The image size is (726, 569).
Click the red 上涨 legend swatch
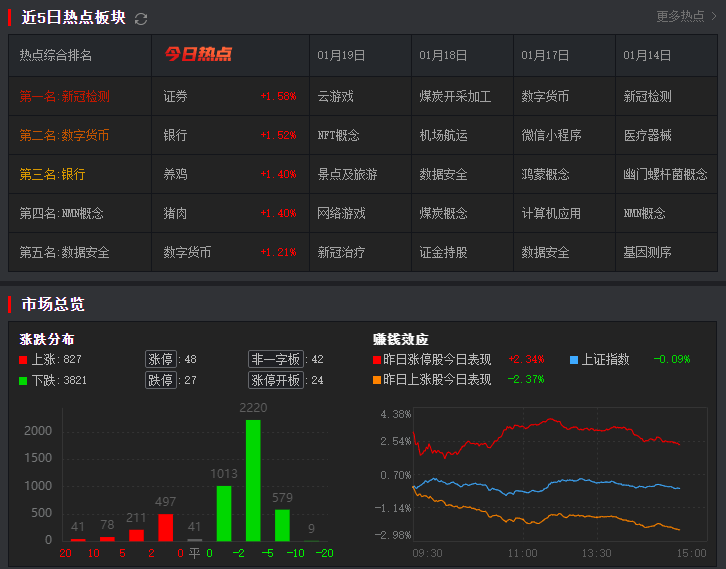pyautogui.click(x=23, y=360)
